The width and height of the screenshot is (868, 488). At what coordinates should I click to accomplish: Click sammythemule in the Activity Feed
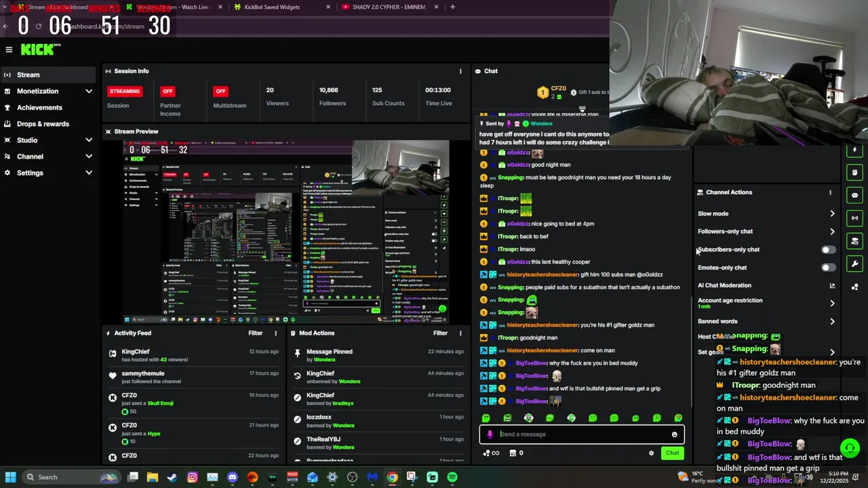tap(143, 373)
